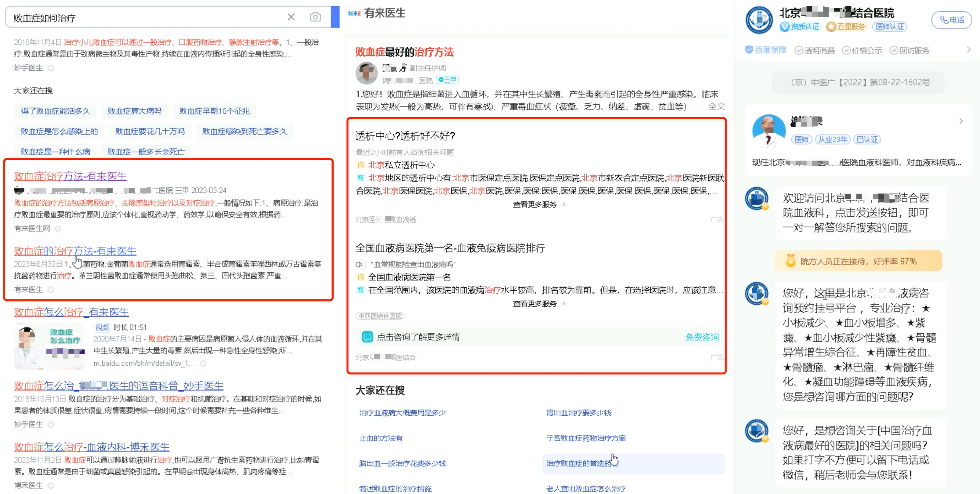This screenshot has height=494, width=980.
Task: Click source icon next to 有来医生网
Action: pos(58,229)
